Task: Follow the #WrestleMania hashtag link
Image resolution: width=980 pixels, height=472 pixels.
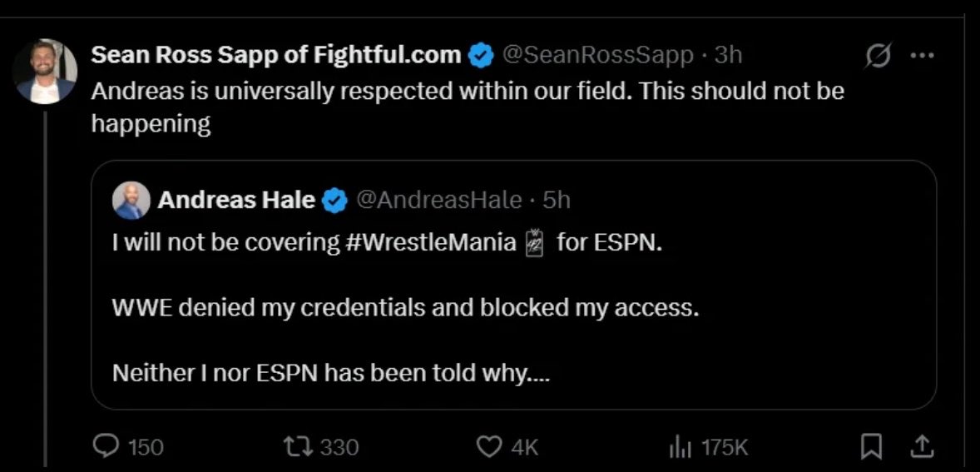Action: 430,242
